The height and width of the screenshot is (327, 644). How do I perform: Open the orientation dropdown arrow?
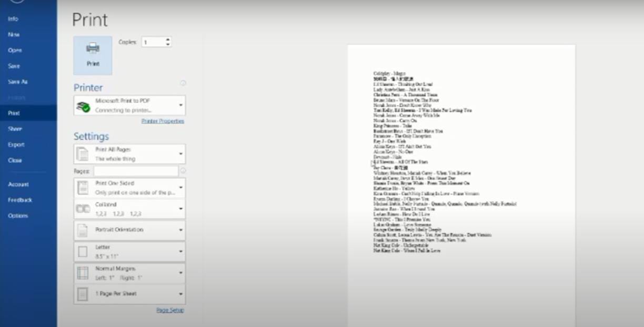180,230
